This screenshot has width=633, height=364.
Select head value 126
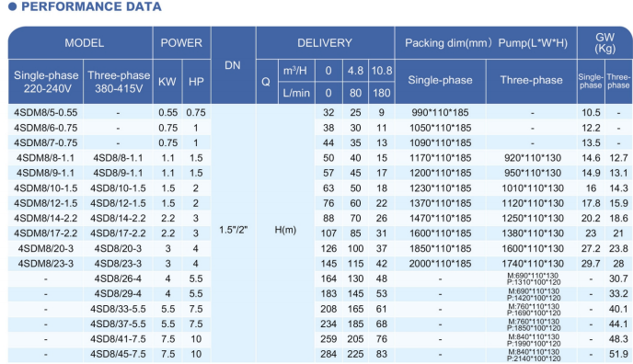coord(328,248)
